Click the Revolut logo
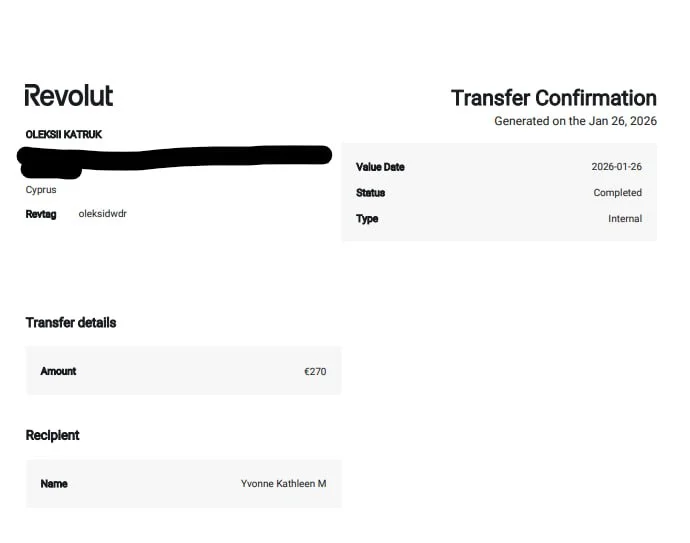The width and height of the screenshot is (690, 543). 69,96
